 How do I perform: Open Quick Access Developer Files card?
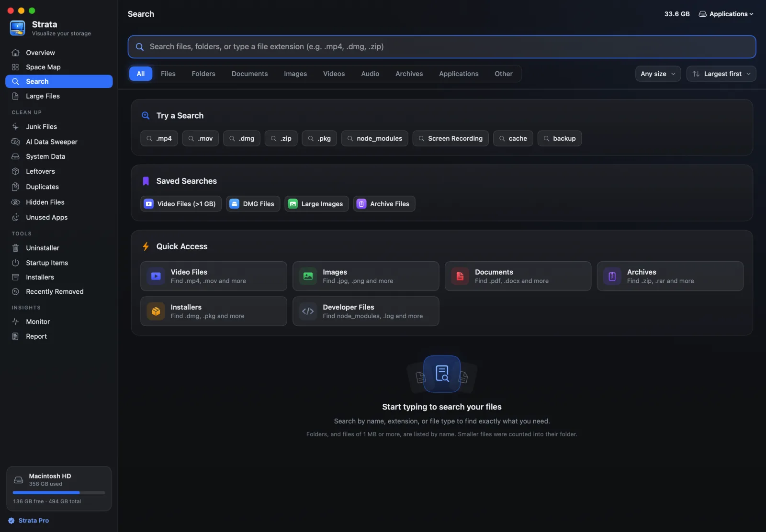(366, 311)
